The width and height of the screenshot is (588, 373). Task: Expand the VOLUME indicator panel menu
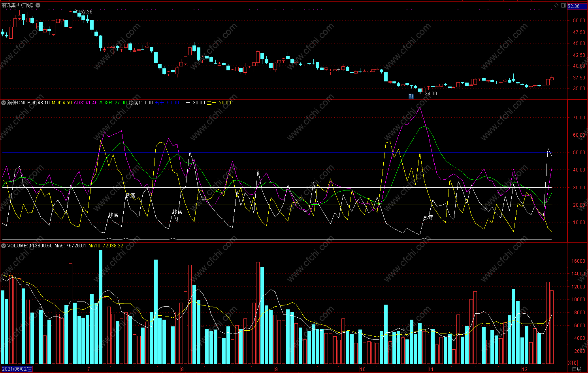(4, 246)
